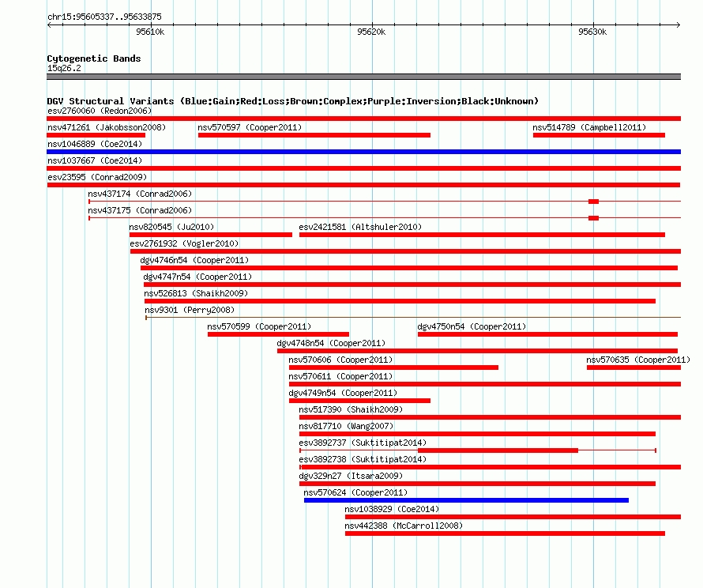The image size is (703, 588).
Task: Click the nsv442388 (McCarroll2008) label
Action: coord(404,526)
